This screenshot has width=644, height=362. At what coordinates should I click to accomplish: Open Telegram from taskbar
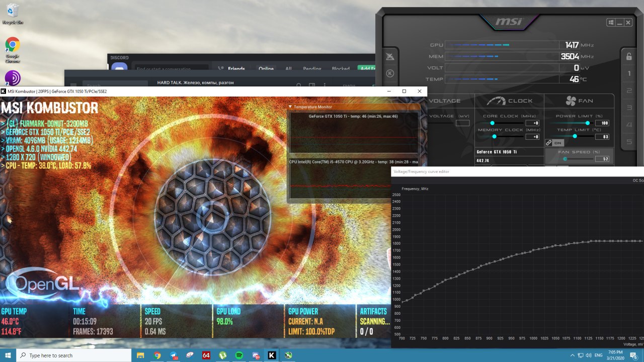174,355
